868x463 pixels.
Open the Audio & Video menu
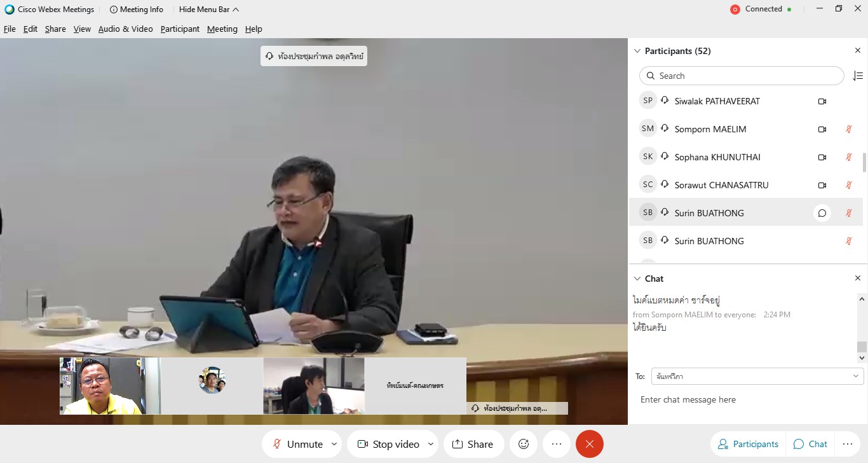pyautogui.click(x=125, y=29)
